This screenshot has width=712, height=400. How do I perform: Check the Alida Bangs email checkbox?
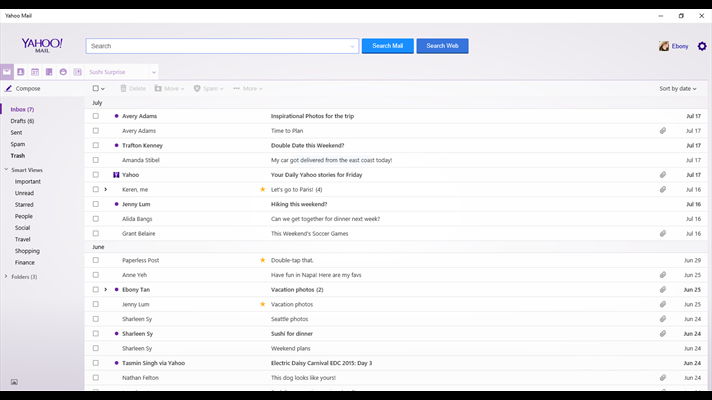(x=95, y=219)
